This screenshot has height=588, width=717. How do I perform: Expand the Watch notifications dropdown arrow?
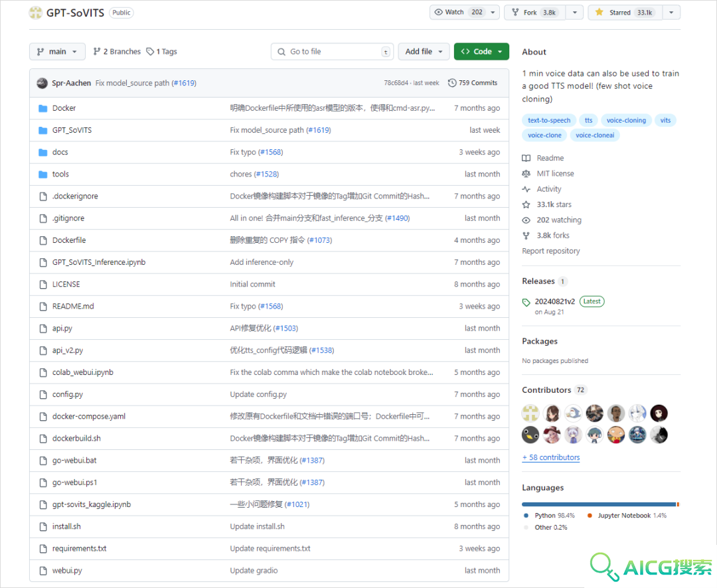coord(493,13)
